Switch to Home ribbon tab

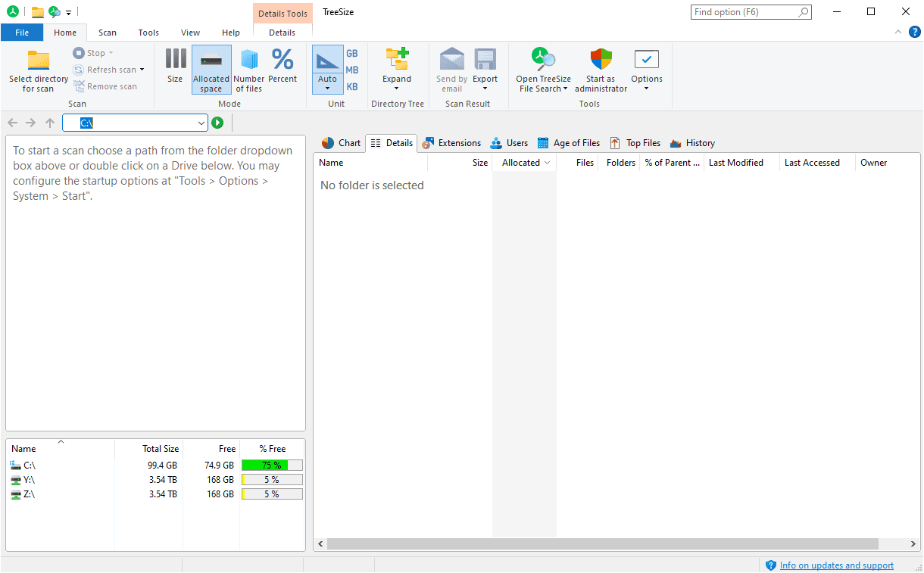(x=65, y=33)
